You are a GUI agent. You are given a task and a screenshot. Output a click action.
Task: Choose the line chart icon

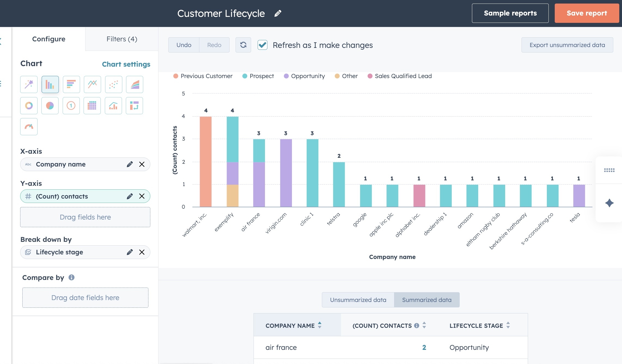click(x=92, y=85)
